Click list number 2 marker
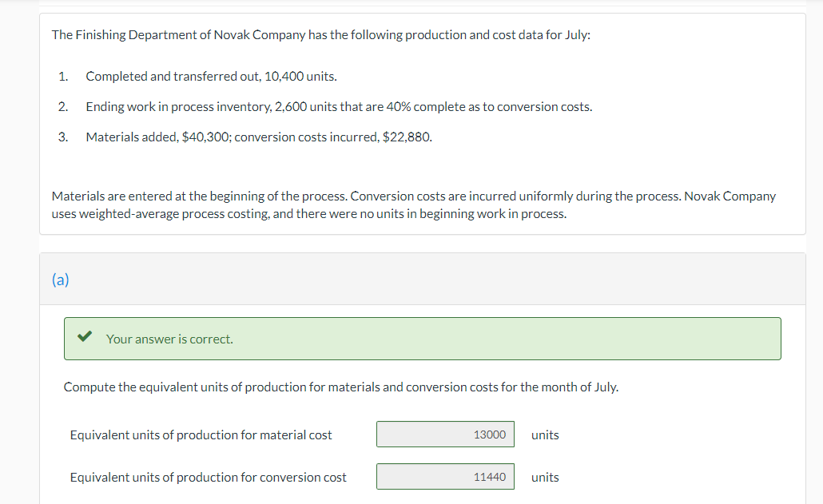 (x=62, y=107)
